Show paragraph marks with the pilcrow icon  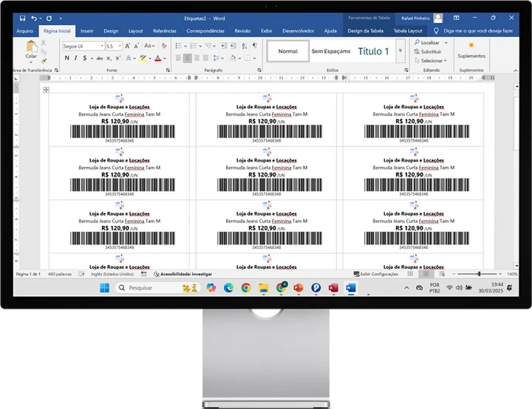255,45
